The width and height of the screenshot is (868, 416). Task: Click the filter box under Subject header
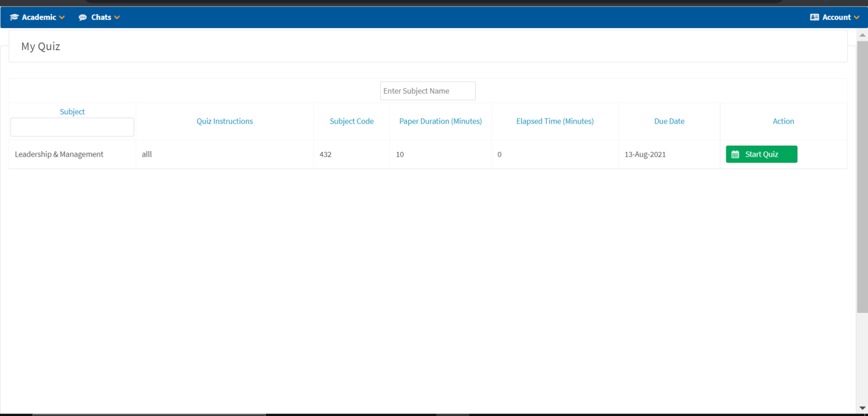coord(72,127)
